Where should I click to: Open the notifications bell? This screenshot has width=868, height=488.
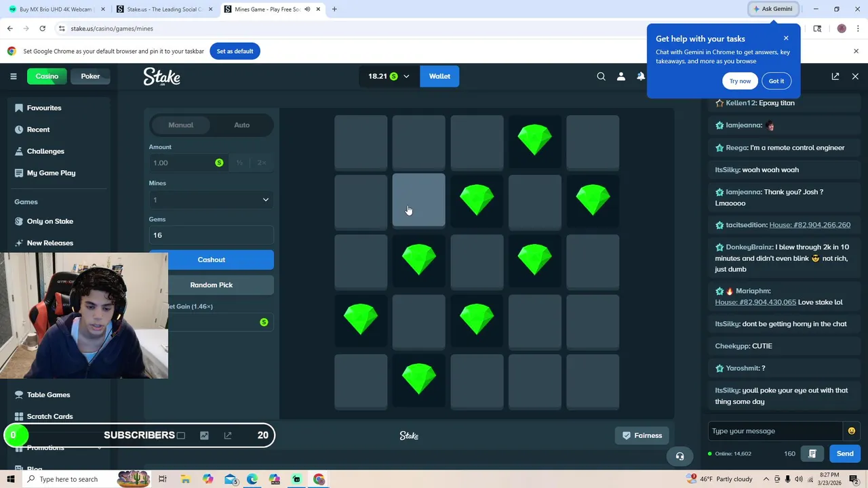click(x=641, y=77)
